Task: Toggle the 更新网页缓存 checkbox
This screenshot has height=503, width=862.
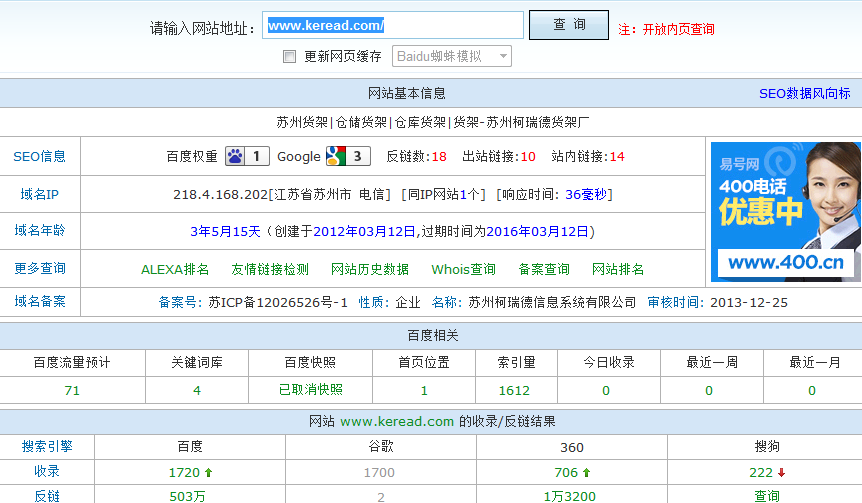Action: (290, 57)
